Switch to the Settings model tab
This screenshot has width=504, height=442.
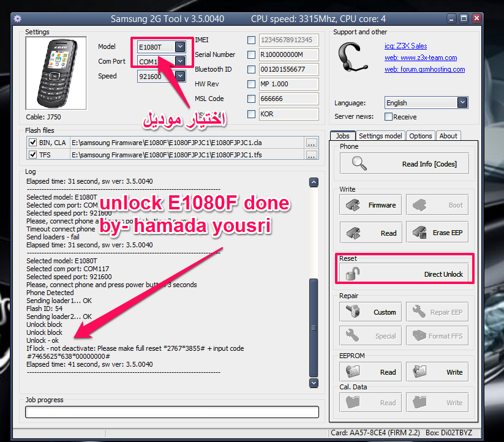380,136
